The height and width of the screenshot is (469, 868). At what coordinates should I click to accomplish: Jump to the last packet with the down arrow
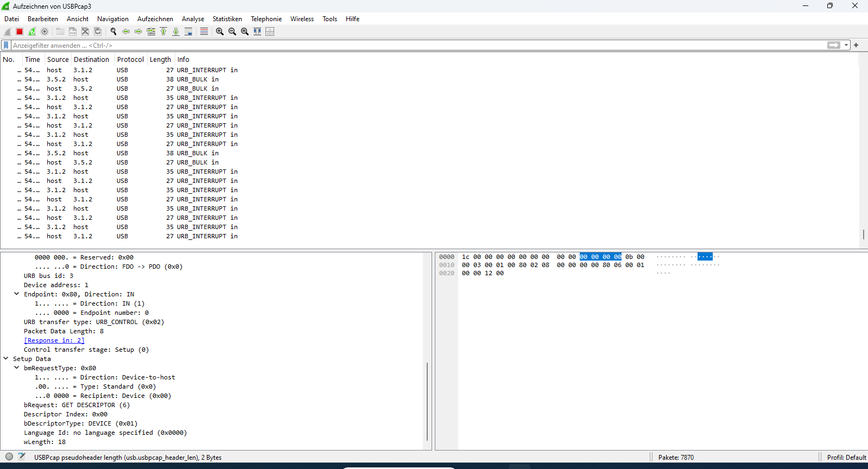pyautogui.click(x=176, y=31)
